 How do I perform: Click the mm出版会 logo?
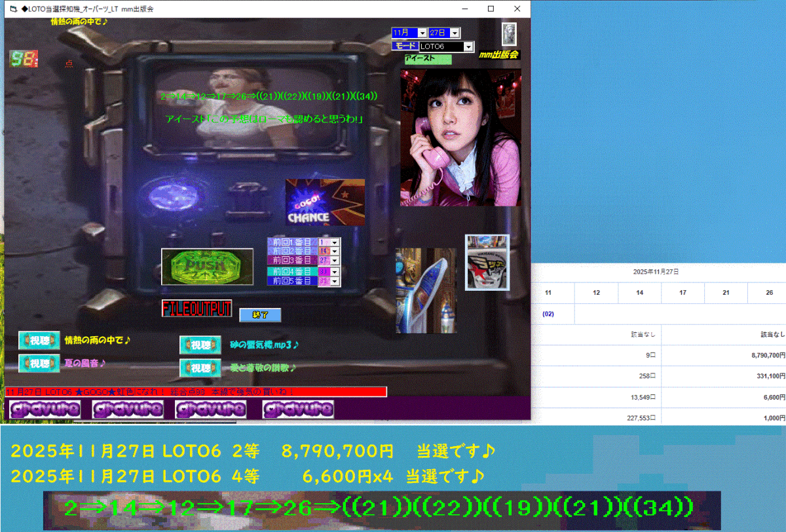pos(499,55)
